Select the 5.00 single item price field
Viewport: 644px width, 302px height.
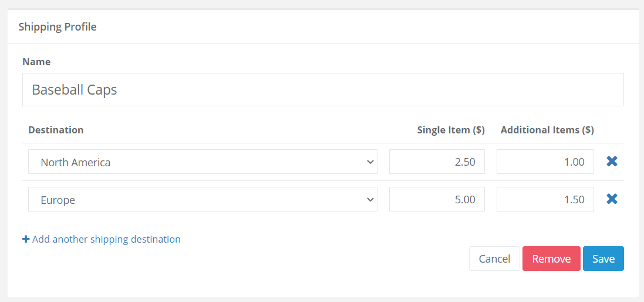pyautogui.click(x=437, y=199)
